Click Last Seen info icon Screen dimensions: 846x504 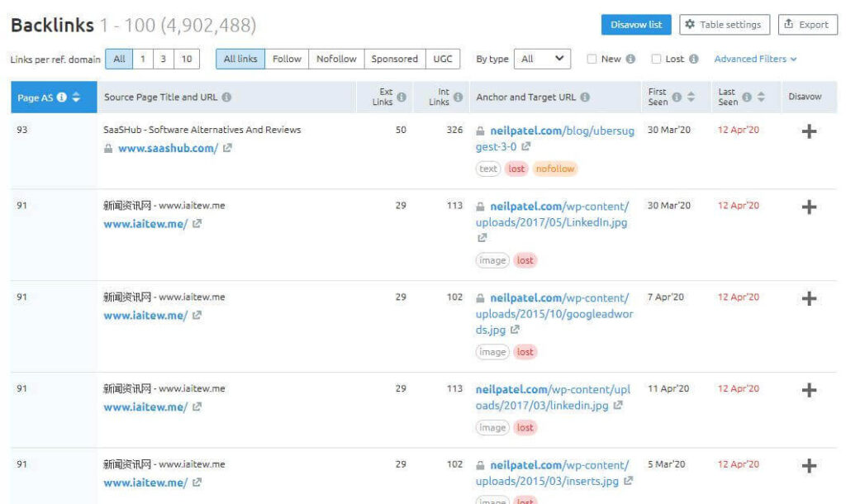pos(747,97)
